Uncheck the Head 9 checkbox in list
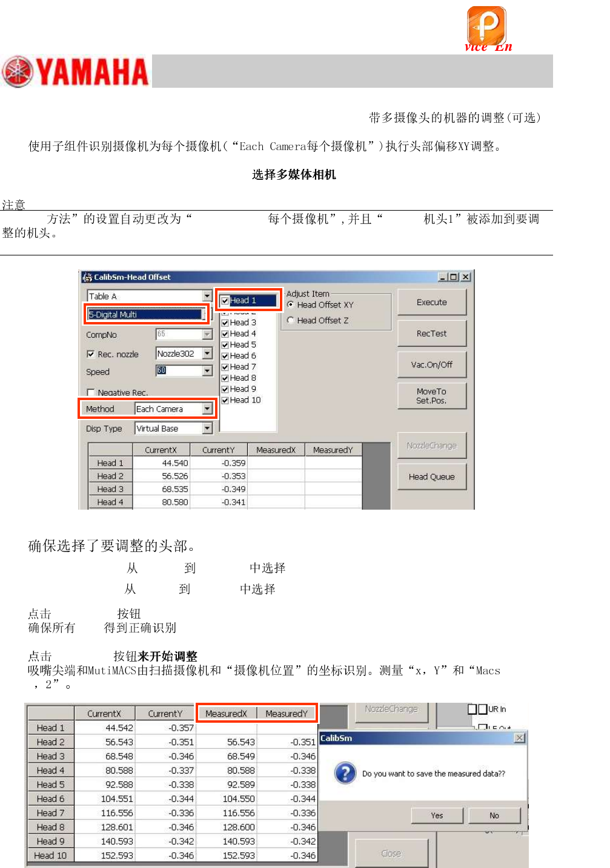This screenshot has height=868, width=610. tap(225, 389)
